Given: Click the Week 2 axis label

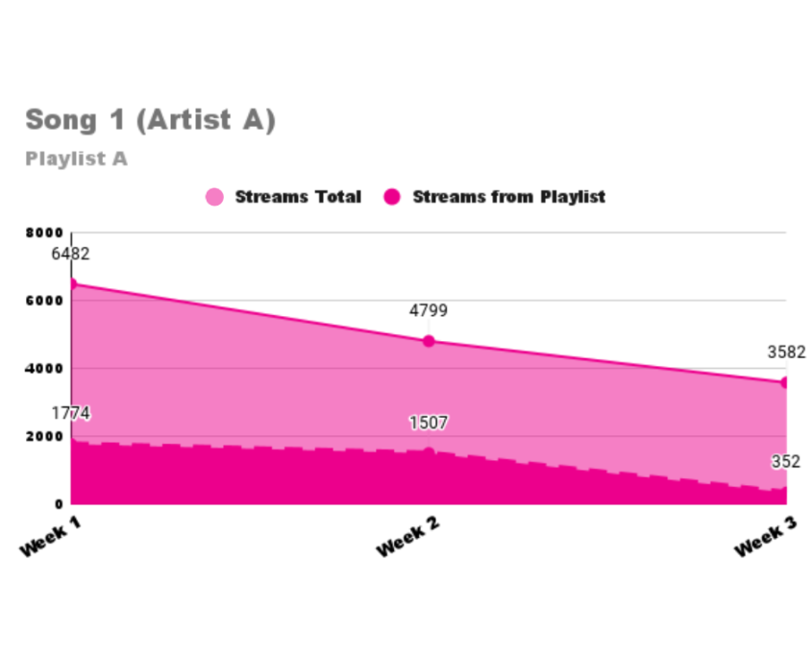Looking at the screenshot, I should pos(407,536).
